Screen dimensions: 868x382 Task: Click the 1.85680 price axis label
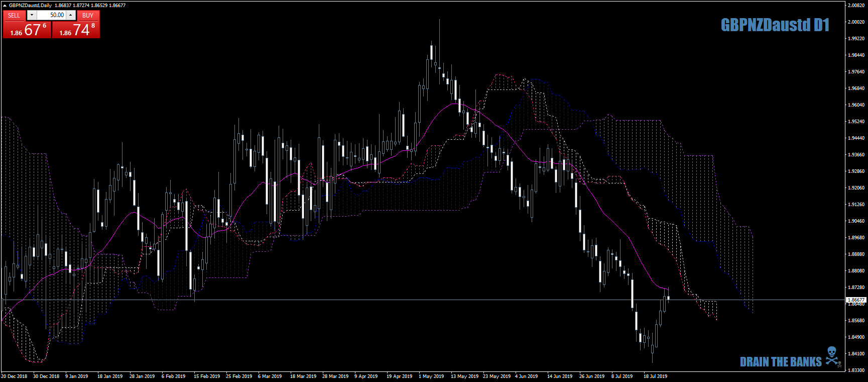point(856,320)
